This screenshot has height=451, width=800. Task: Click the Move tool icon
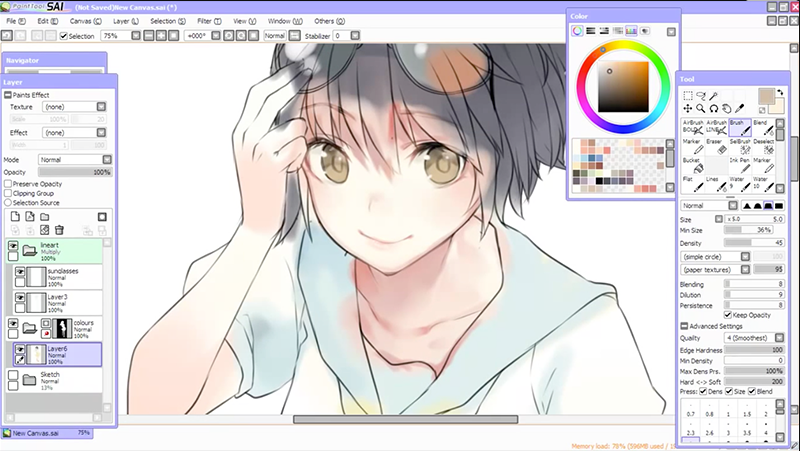pyautogui.click(x=688, y=108)
